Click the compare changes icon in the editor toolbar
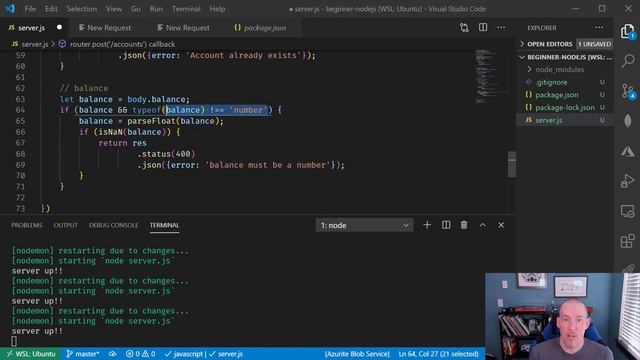Image resolution: width=640 pixels, height=360 pixels. (464, 27)
